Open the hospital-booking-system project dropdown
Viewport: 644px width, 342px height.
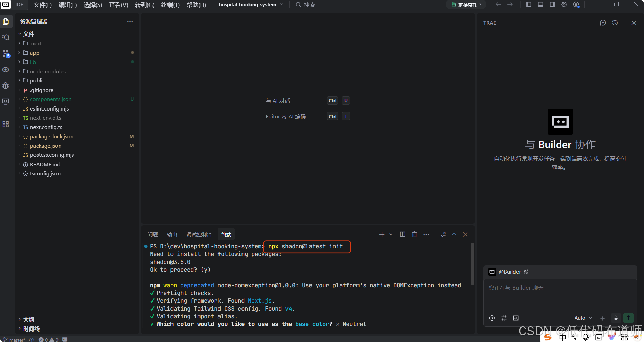[251, 5]
